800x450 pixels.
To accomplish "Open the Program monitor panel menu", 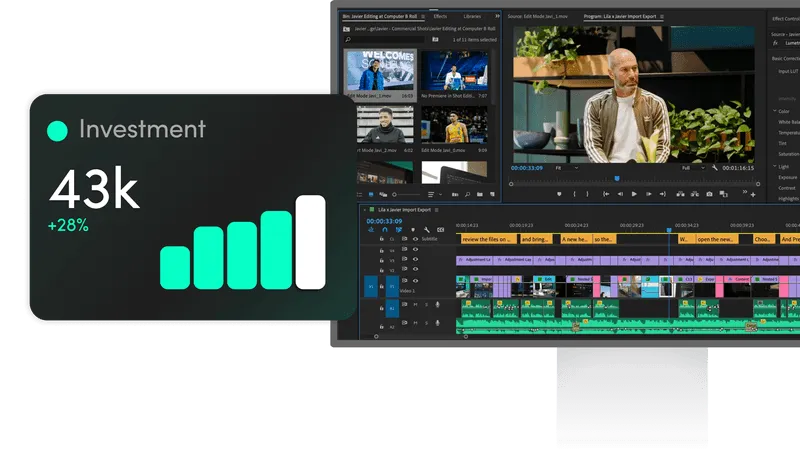I will tap(662, 16).
